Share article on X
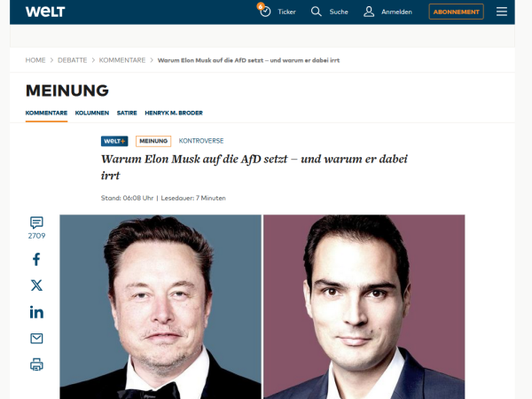 tap(36, 286)
